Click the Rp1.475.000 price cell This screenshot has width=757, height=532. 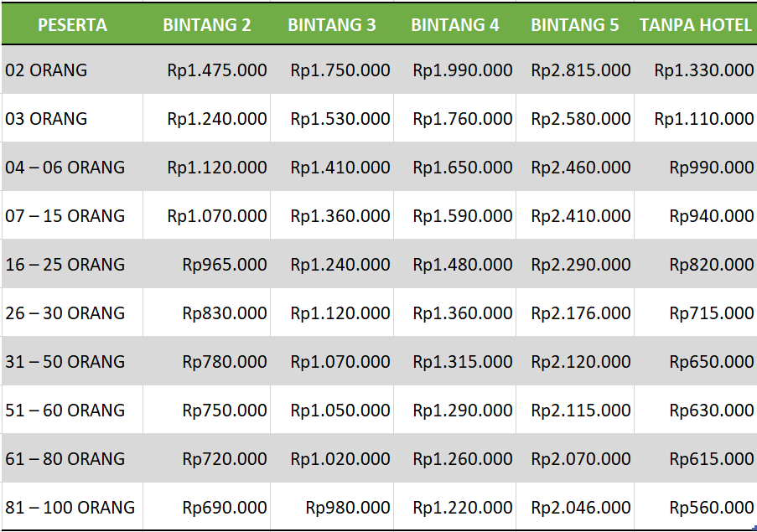(217, 70)
